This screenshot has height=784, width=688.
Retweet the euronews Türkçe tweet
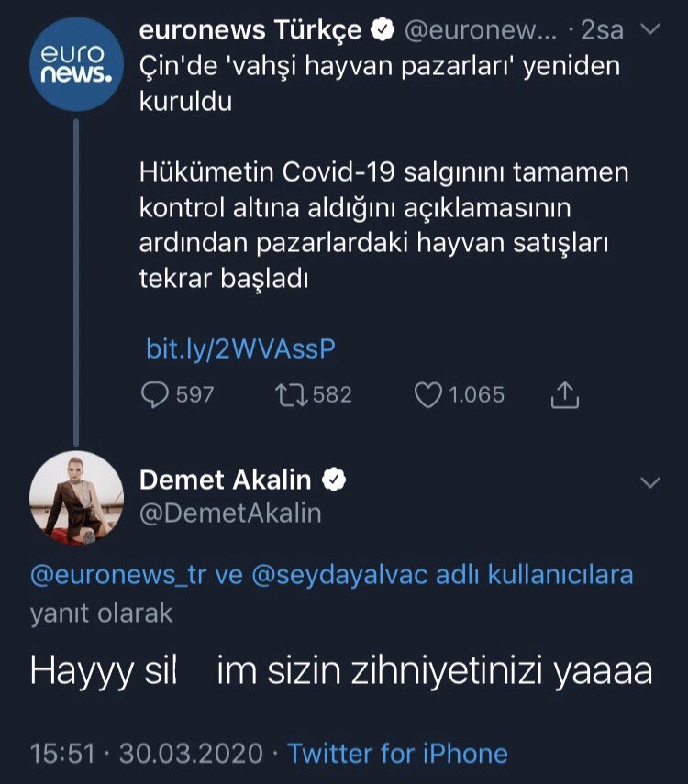(x=290, y=394)
